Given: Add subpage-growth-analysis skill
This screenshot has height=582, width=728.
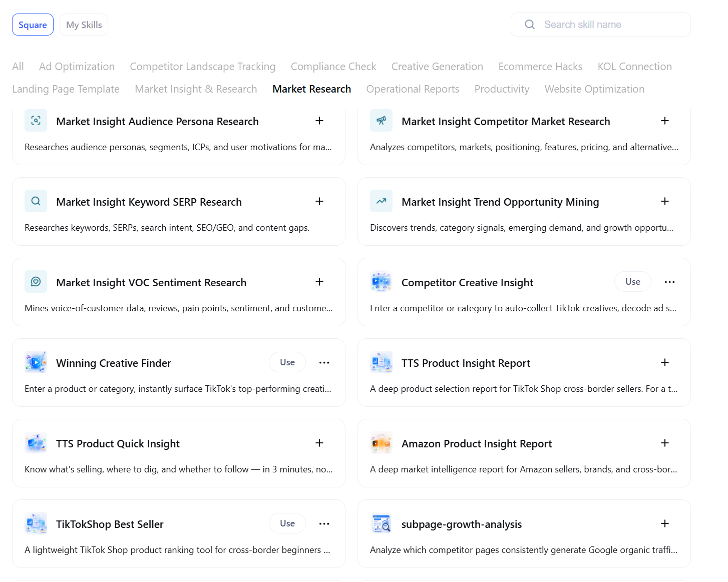Looking at the screenshot, I should (665, 523).
